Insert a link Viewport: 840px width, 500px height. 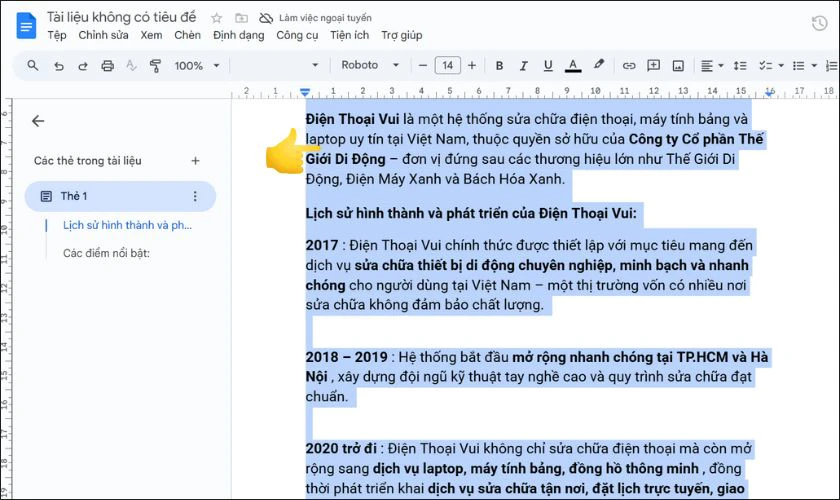[628, 65]
